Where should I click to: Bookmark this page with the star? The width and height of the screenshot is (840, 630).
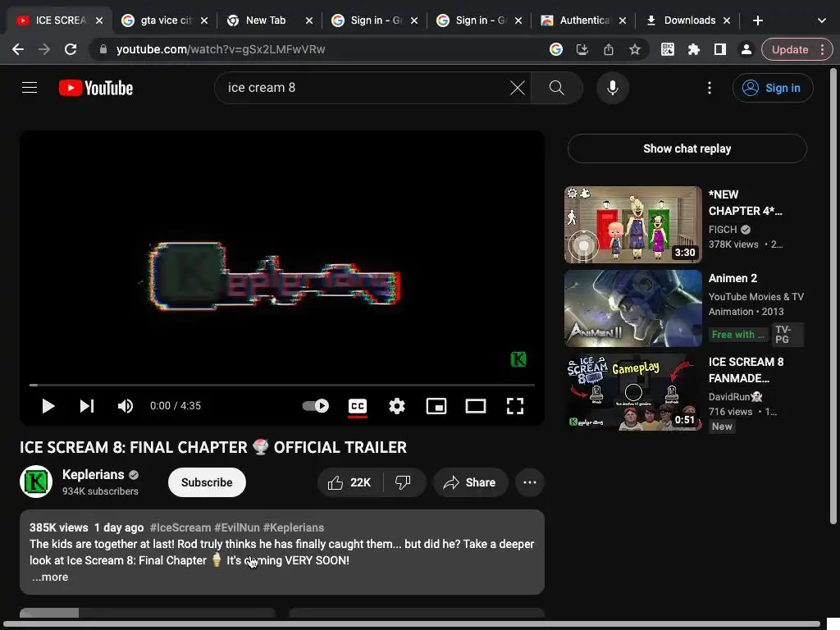coord(635,49)
